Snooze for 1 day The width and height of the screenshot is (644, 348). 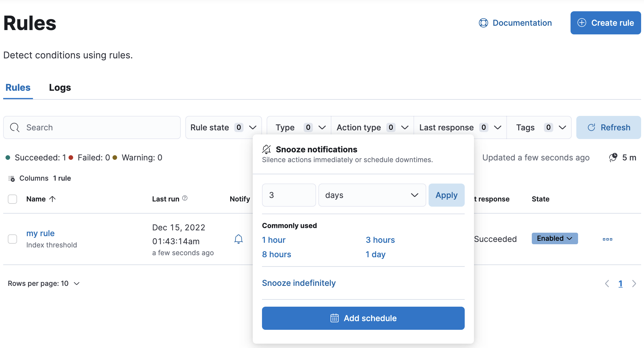point(375,254)
